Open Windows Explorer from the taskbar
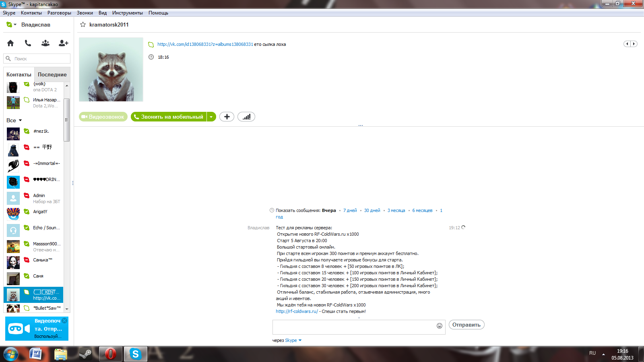Viewport: 644px width, 362px height. pyautogui.click(x=60, y=354)
